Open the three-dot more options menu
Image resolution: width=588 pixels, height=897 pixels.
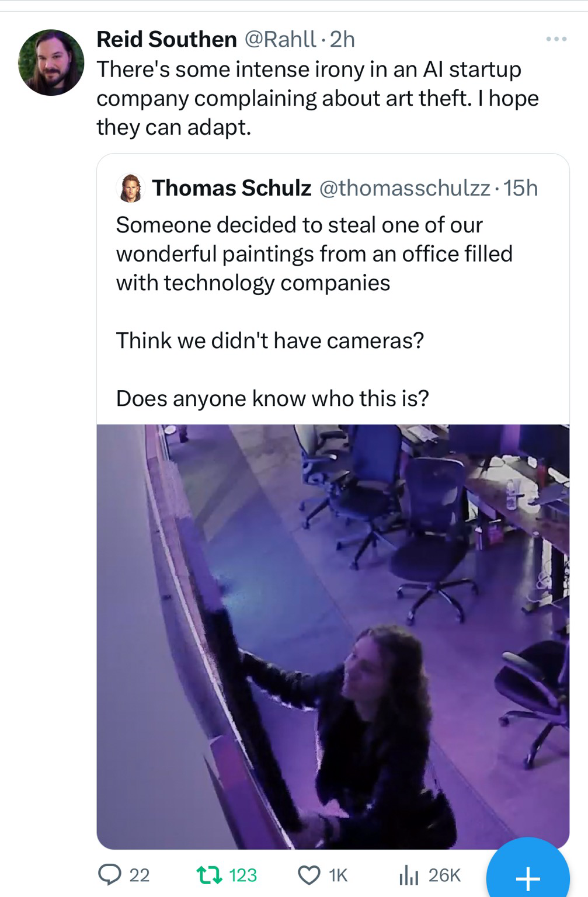[556, 40]
